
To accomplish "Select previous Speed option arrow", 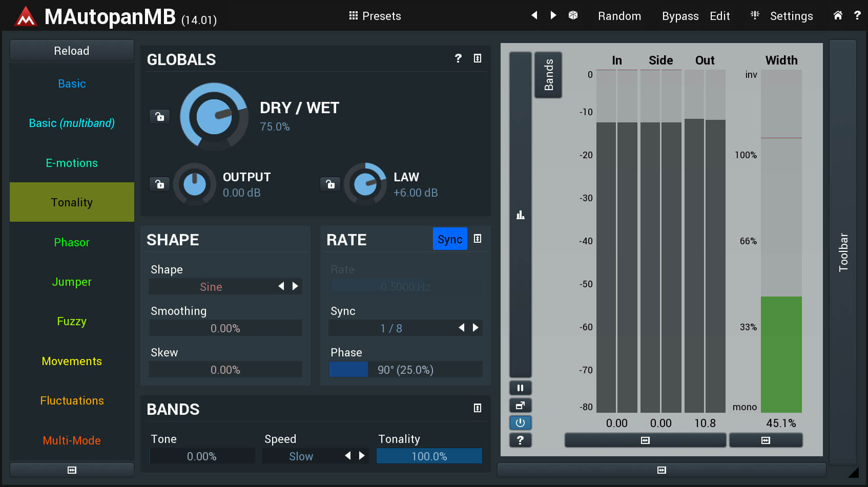I will [348, 456].
